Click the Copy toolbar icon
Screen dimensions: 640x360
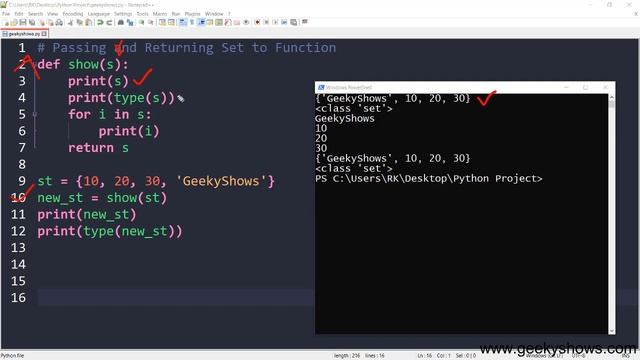pyautogui.click(x=80, y=22)
